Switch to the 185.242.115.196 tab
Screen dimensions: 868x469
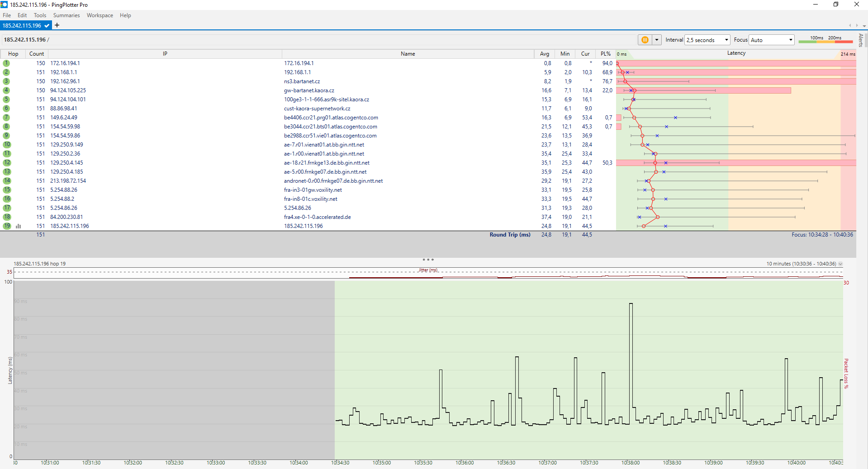tap(23, 25)
